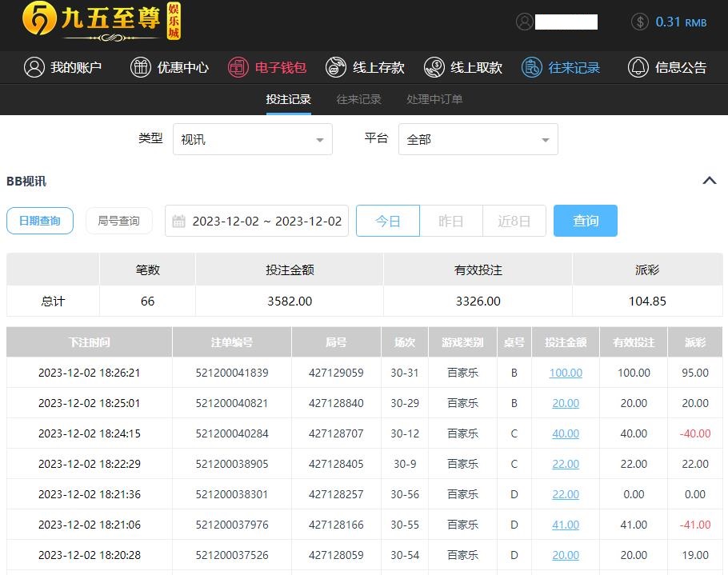The height and width of the screenshot is (575, 728).
Task: Click payout value 95.00
Action: [695, 373]
